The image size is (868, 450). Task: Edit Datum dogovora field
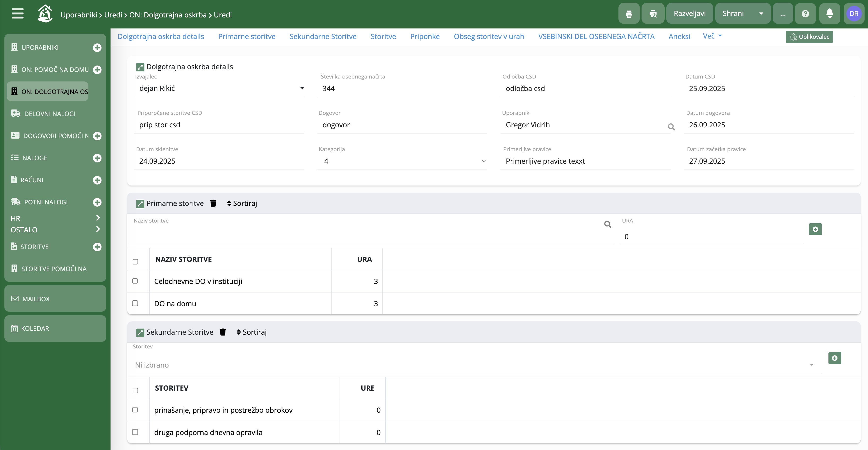[769, 125]
